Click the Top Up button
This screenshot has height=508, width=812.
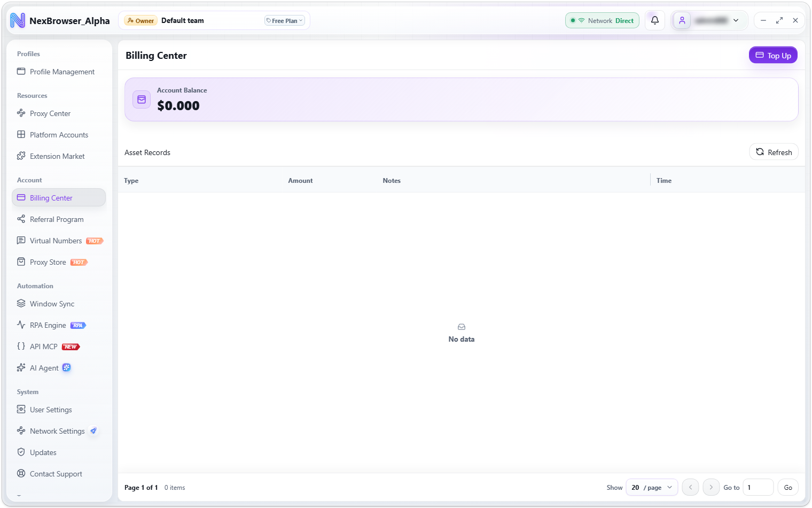(773, 55)
